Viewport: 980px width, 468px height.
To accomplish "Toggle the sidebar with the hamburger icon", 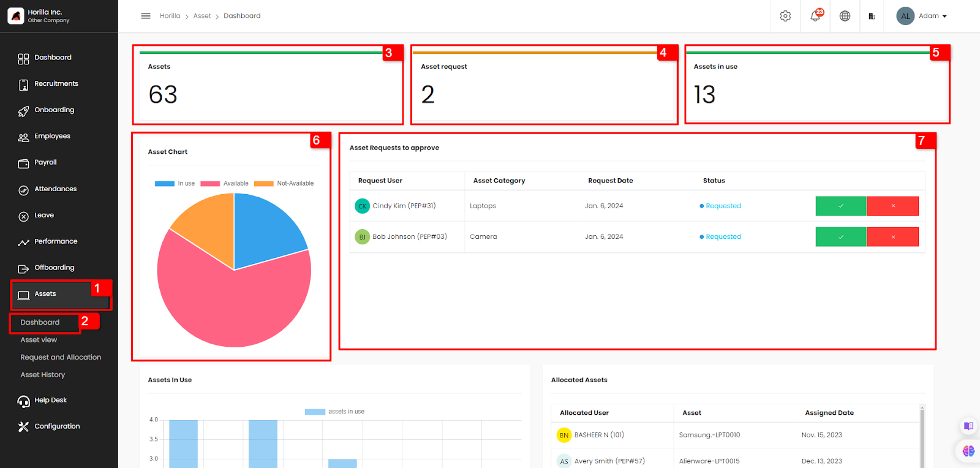I will point(146,16).
